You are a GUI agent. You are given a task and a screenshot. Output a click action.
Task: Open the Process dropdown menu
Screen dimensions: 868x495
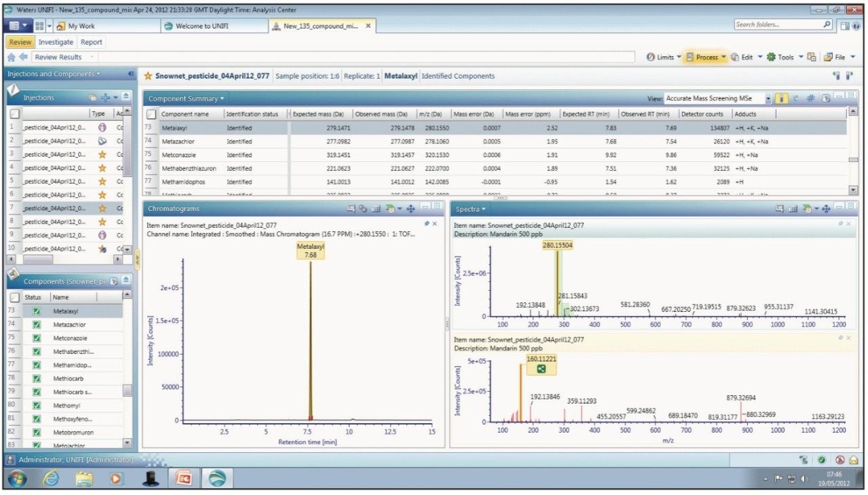point(705,58)
